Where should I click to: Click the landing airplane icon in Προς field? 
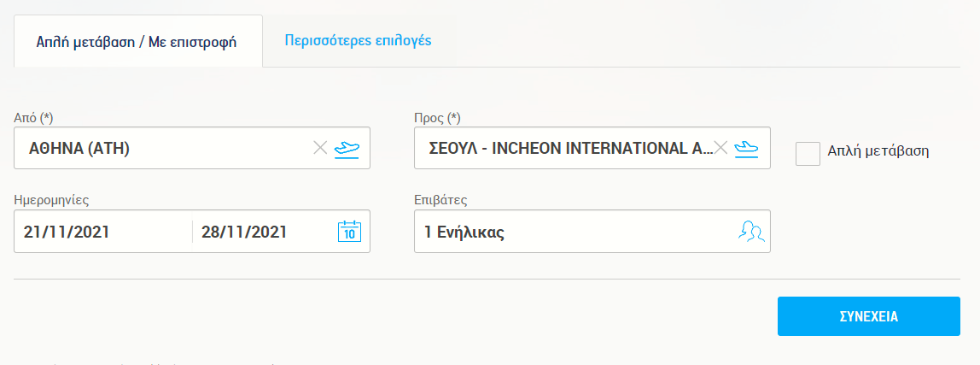[x=747, y=148]
